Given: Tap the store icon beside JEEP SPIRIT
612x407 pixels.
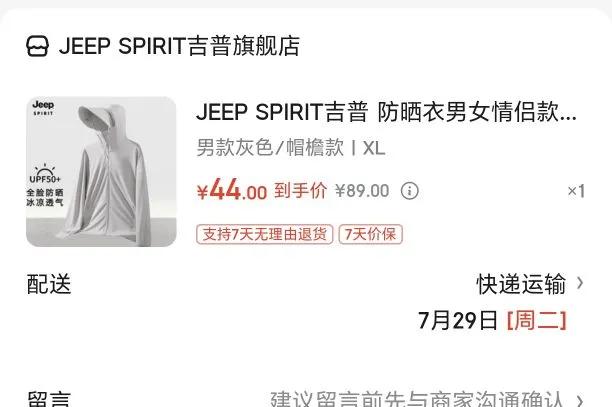Looking at the screenshot, I should 37,46.
